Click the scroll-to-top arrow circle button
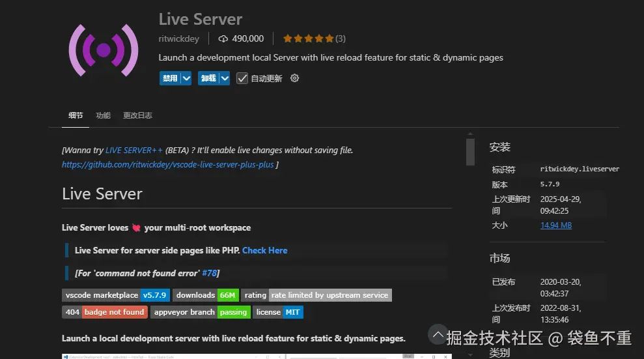Viewport: 644px width, 359px height. (x=438, y=334)
